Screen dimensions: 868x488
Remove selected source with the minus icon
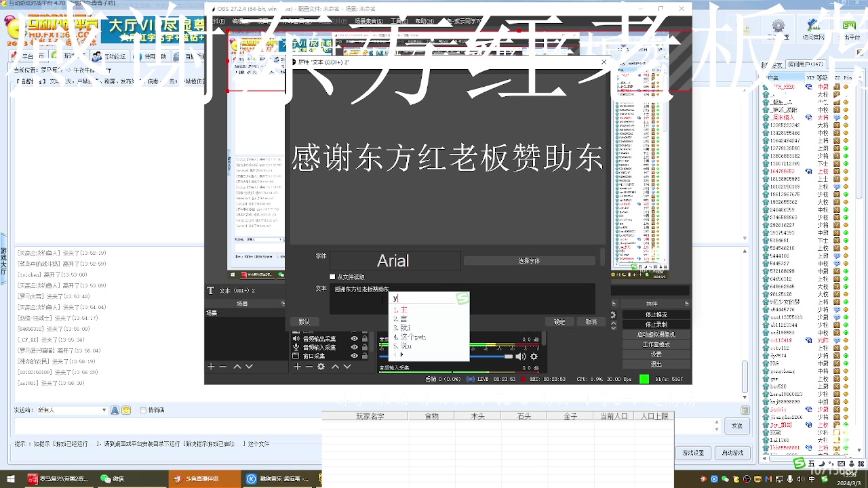click(309, 366)
